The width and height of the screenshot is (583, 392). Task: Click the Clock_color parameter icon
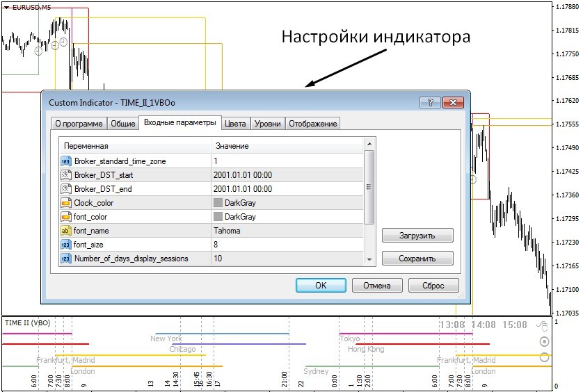tap(65, 203)
